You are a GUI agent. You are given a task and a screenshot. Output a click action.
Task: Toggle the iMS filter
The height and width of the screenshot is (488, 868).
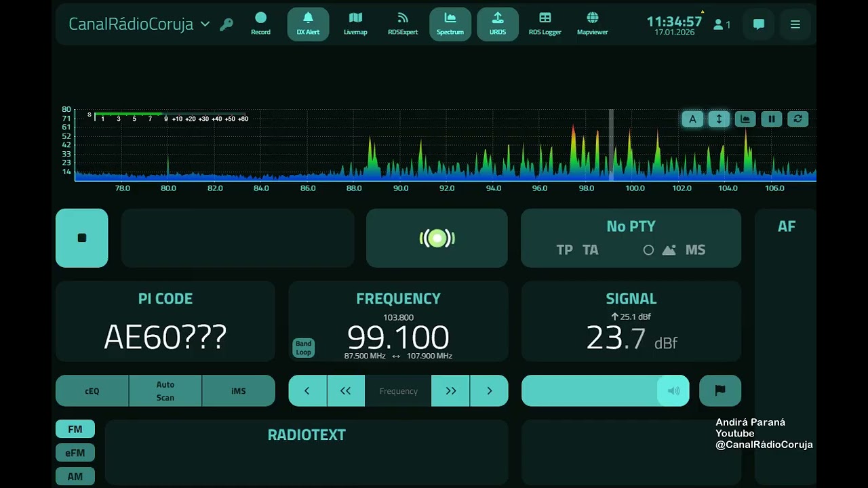click(x=239, y=391)
